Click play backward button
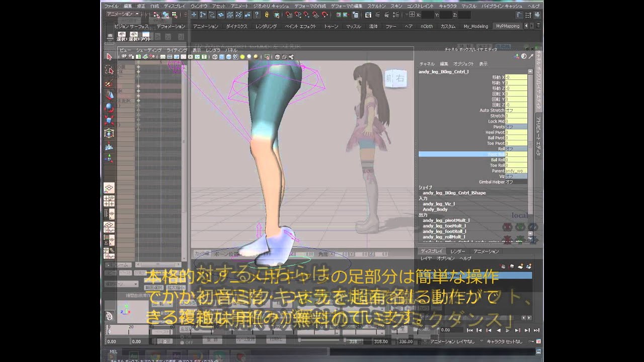This screenshot has height=362, width=644. point(498,330)
